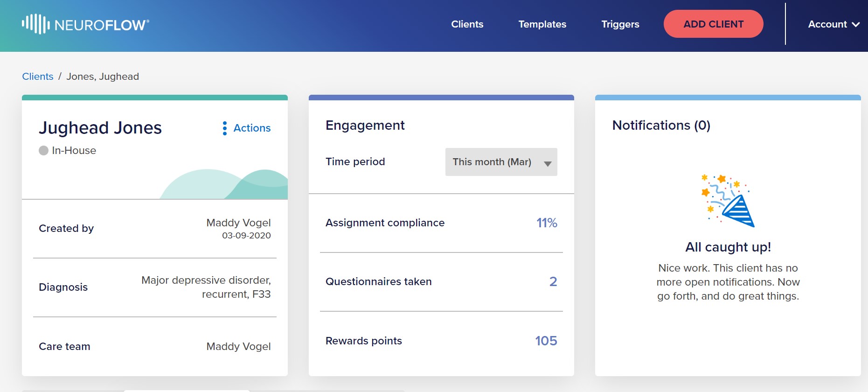
Task: Click the party popper celebration icon
Action: pos(728,201)
